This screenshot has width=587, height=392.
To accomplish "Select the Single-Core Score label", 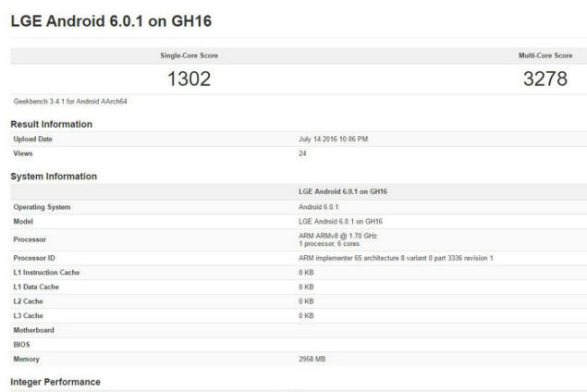I will click(189, 55).
